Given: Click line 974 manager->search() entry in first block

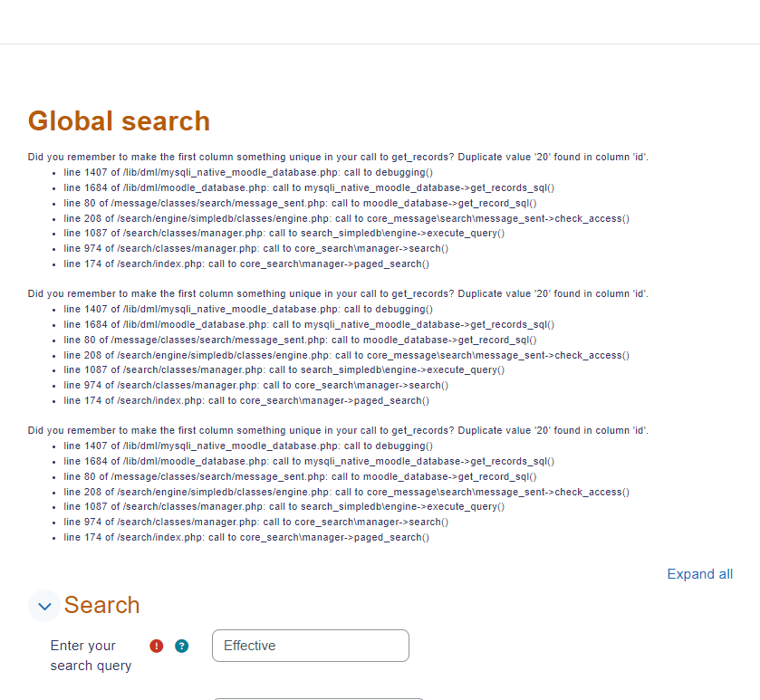Looking at the screenshot, I should (x=256, y=248).
